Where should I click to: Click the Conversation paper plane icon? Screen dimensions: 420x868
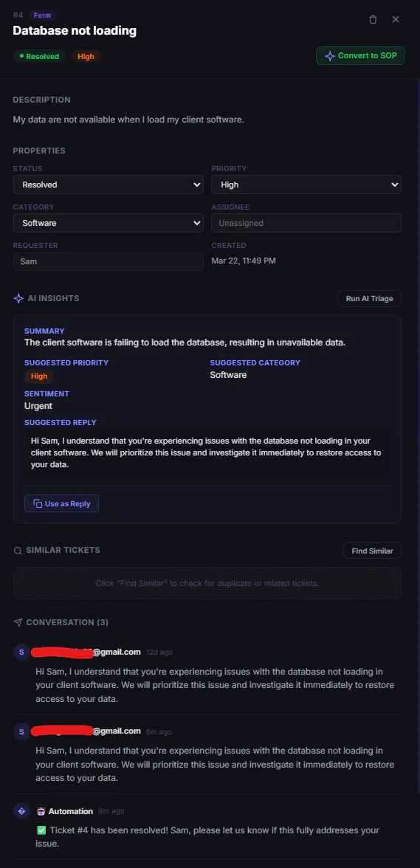[18, 623]
